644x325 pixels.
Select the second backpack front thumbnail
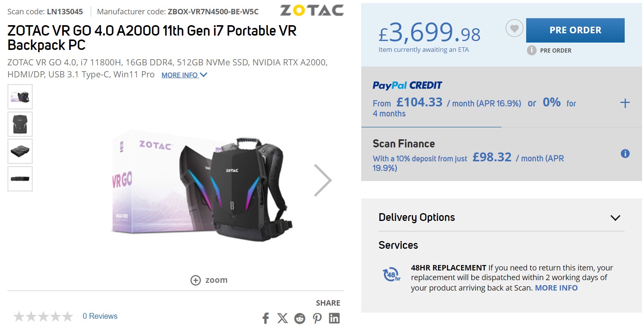(20, 124)
